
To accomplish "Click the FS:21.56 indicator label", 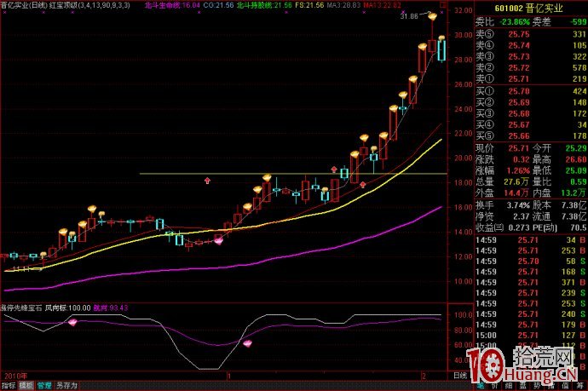I will (x=309, y=5).
